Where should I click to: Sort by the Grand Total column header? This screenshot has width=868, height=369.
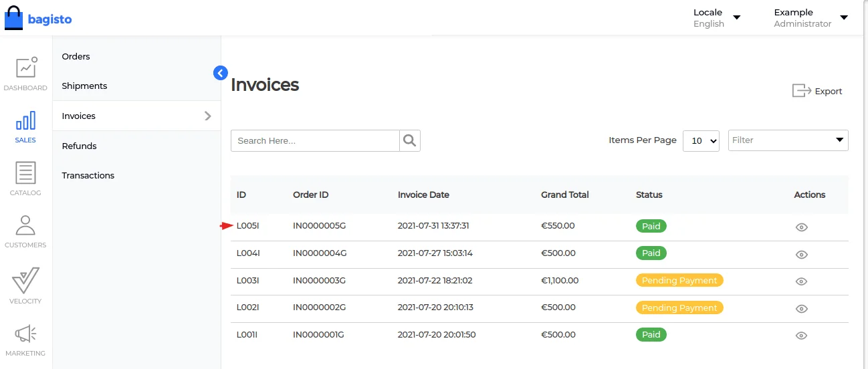565,195
